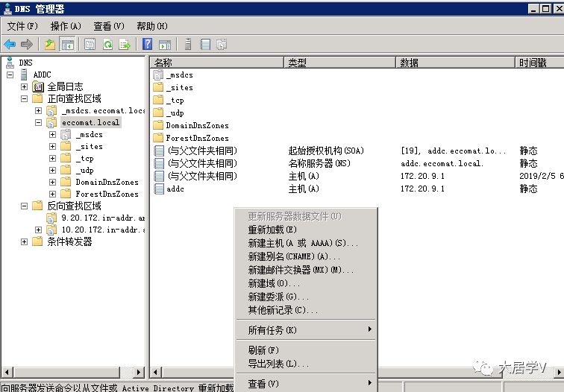Open Help with the blue question icon
The image size is (564, 392).
click(148, 44)
